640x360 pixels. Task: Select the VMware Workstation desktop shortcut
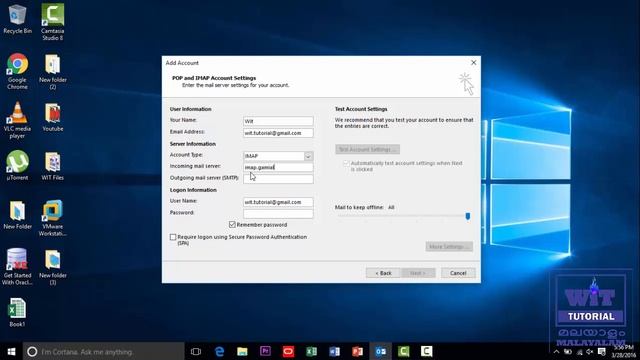tap(53, 218)
